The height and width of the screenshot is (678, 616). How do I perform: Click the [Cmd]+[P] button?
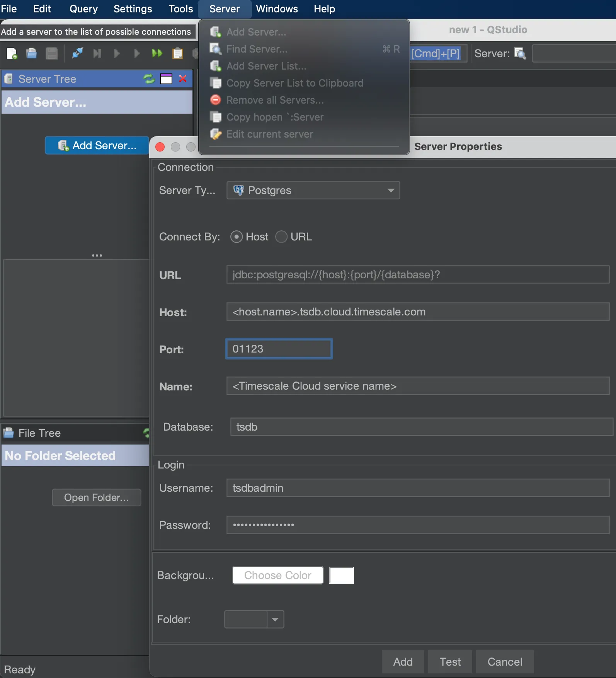[436, 53]
